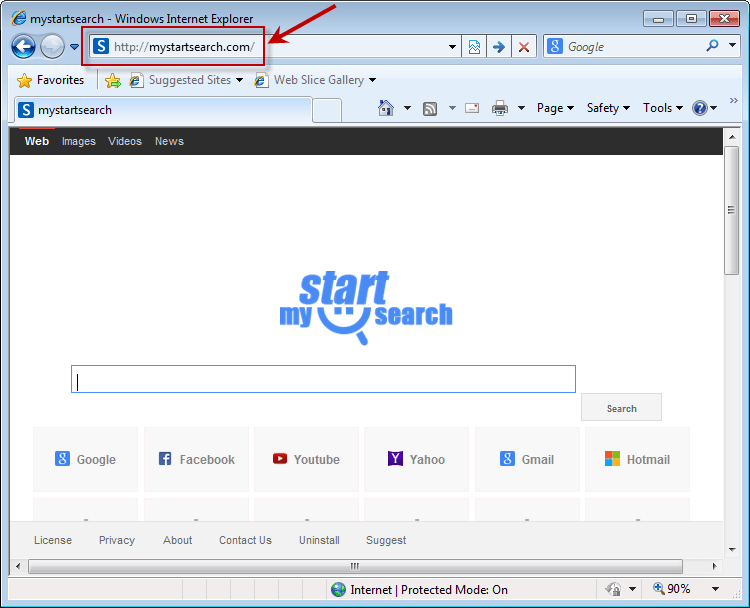
Task: Open the Favorites star button
Action: (51, 80)
